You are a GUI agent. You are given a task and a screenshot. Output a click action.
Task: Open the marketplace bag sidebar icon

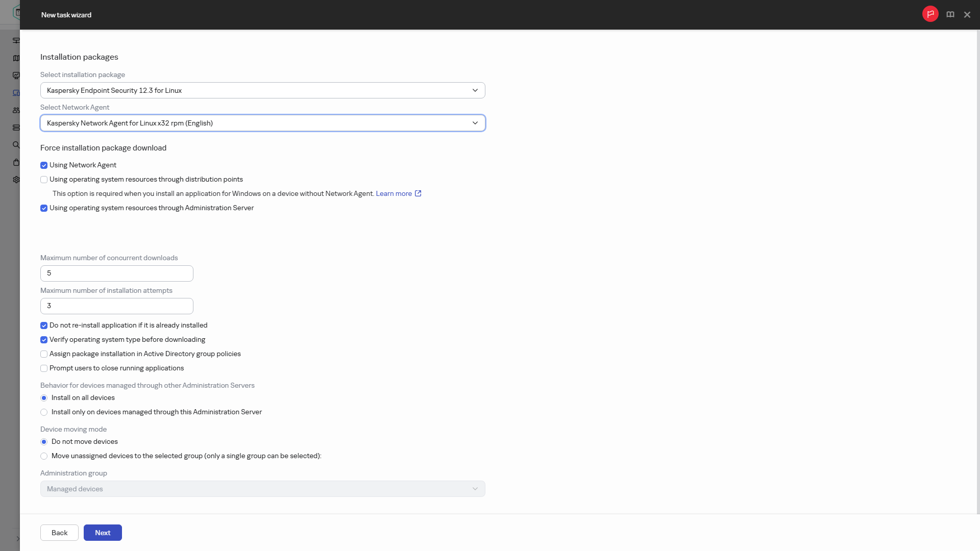coord(16,162)
